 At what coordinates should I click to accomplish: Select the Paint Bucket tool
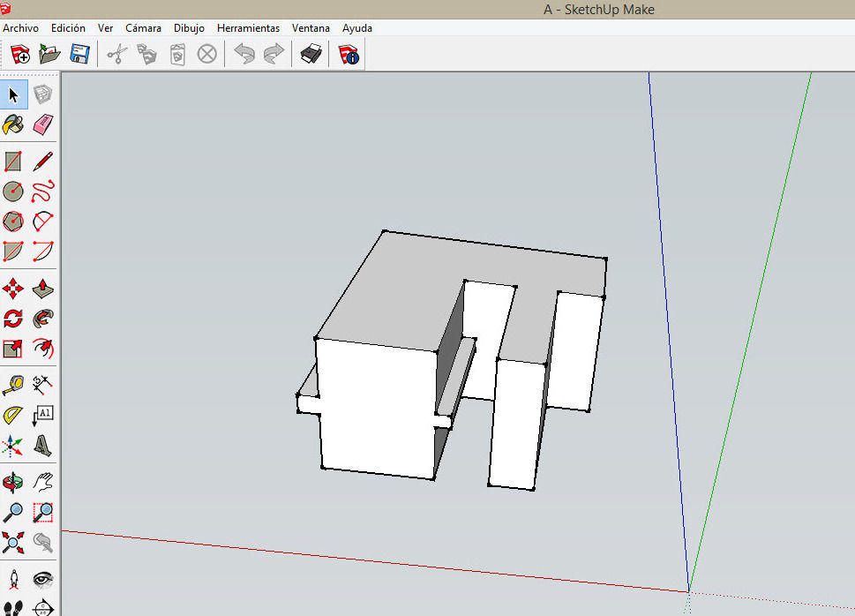click(13, 124)
